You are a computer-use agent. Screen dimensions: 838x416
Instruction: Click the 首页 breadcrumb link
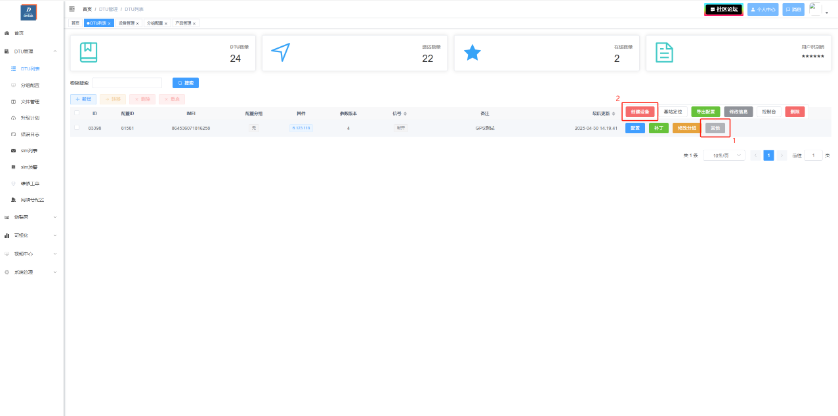pyautogui.click(x=87, y=9)
